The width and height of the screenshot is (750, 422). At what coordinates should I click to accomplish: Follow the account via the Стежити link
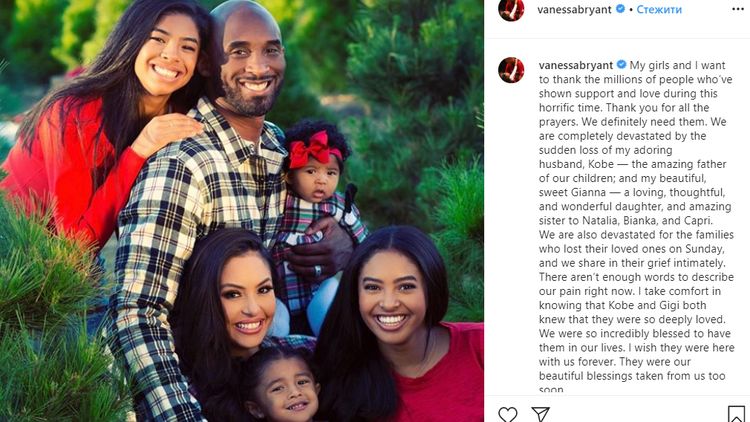pos(659,9)
